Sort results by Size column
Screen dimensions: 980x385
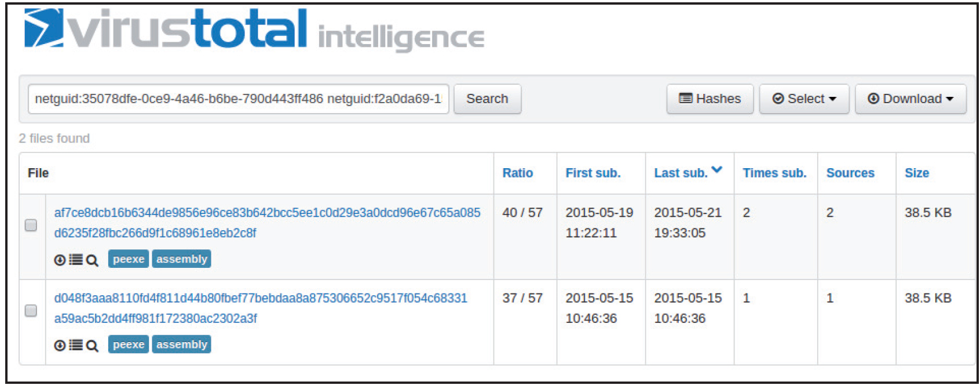(917, 173)
